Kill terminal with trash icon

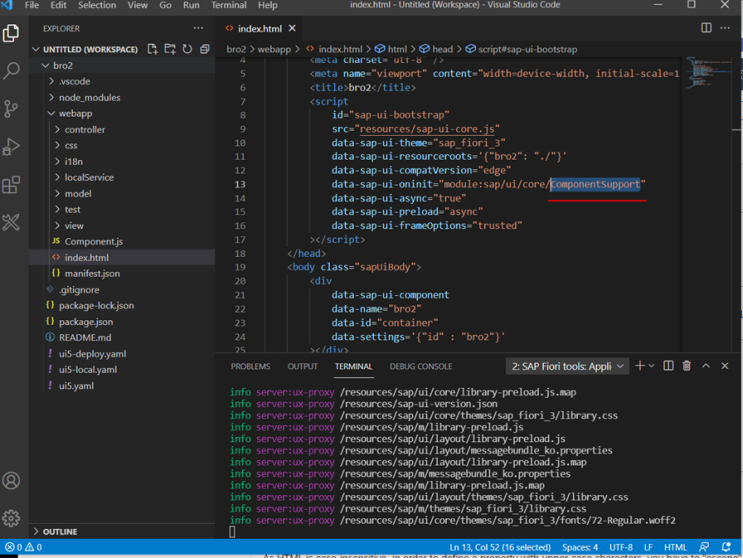[686, 366]
